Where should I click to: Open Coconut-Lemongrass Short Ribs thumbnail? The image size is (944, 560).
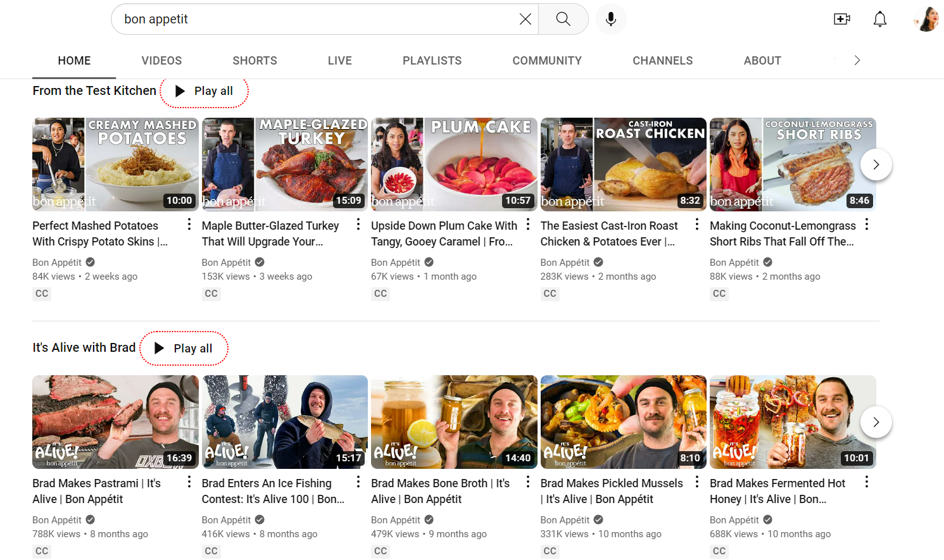tap(793, 165)
